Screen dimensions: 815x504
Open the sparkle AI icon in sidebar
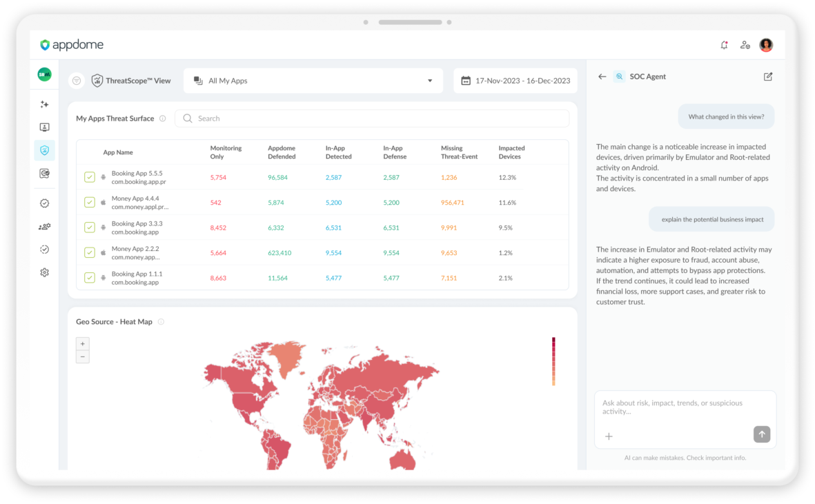[45, 104]
